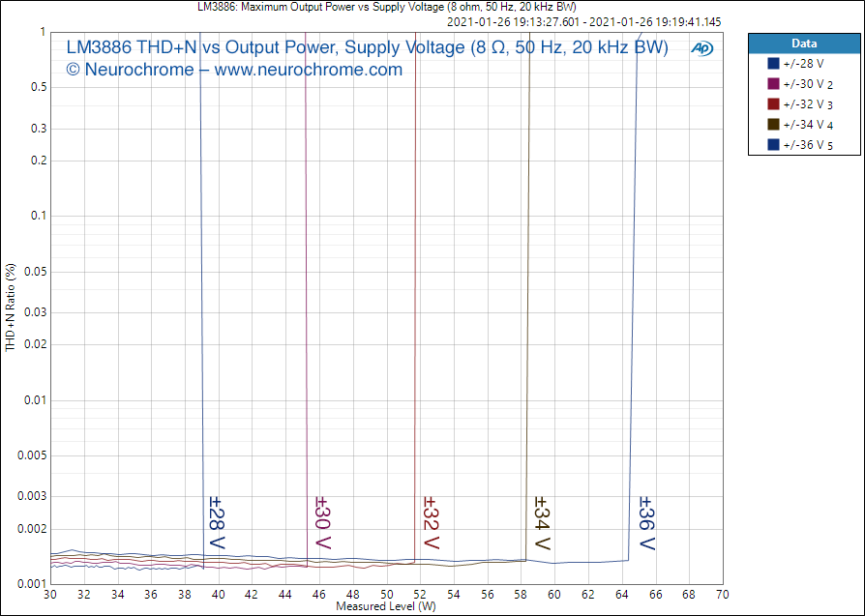Select the +/-32 V legend color swatch
The width and height of the screenshot is (865, 616).
click(x=773, y=104)
